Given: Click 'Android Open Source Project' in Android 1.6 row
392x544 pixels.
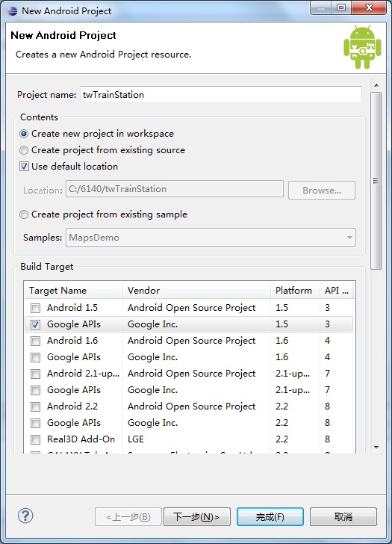Looking at the screenshot, I should tap(191, 341).
